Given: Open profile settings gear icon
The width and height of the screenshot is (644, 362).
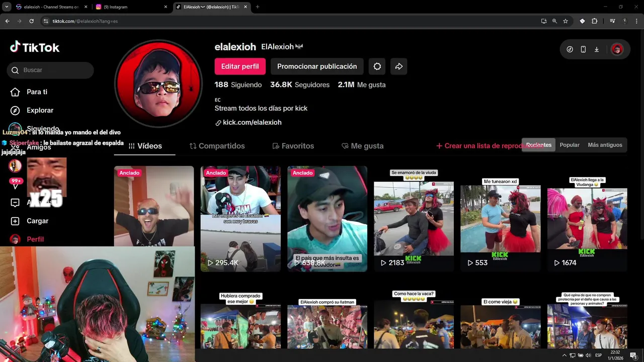Looking at the screenshot, I should pos(377,66).
